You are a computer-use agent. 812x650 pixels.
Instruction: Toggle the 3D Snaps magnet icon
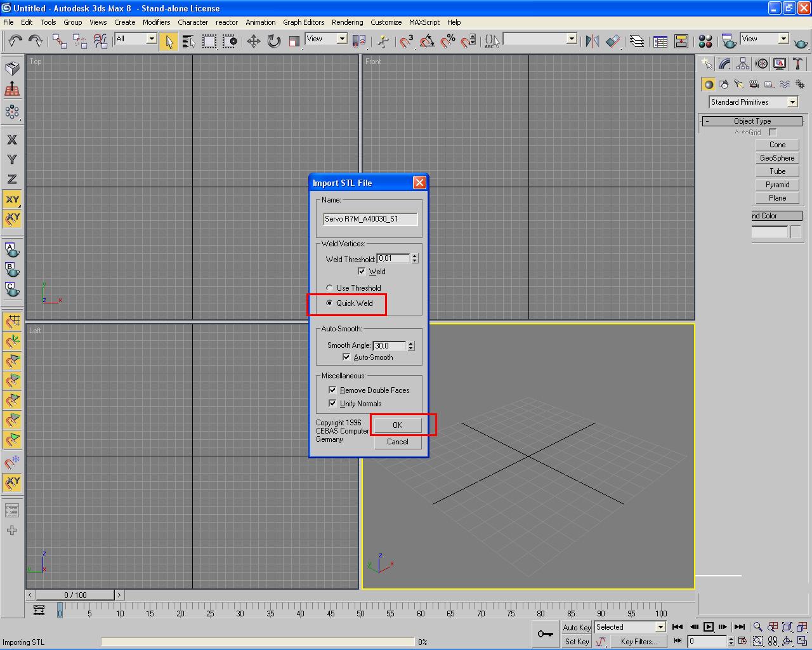coord(407,41)
